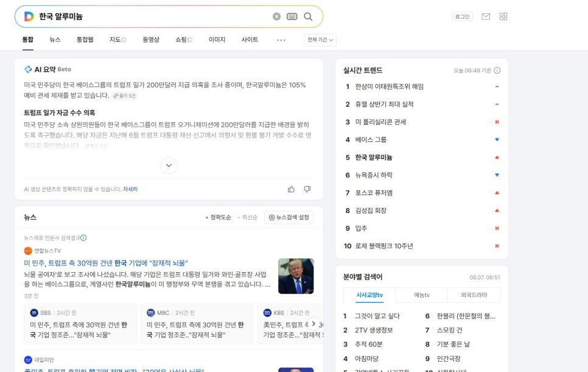Open the 쇼핑 tab

tap(184, 40)
